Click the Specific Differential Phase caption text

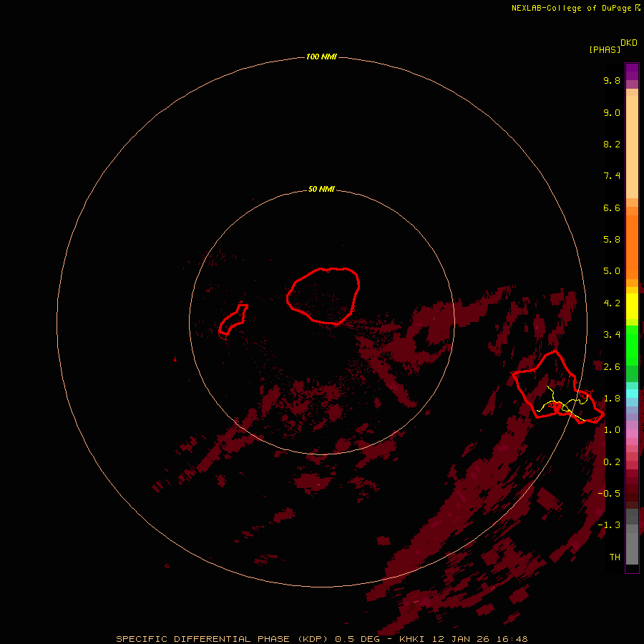222,639
